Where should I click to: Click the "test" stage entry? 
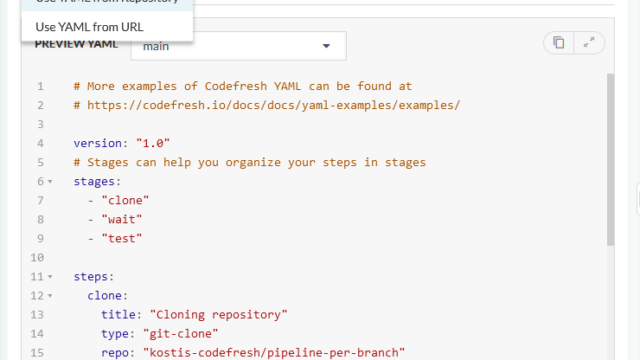tap(122, 238)
